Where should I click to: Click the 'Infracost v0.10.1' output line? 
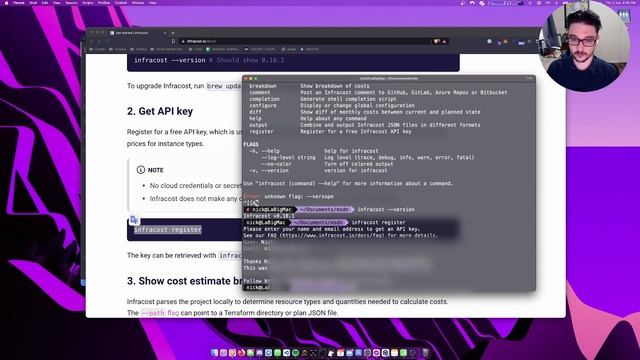269,216
